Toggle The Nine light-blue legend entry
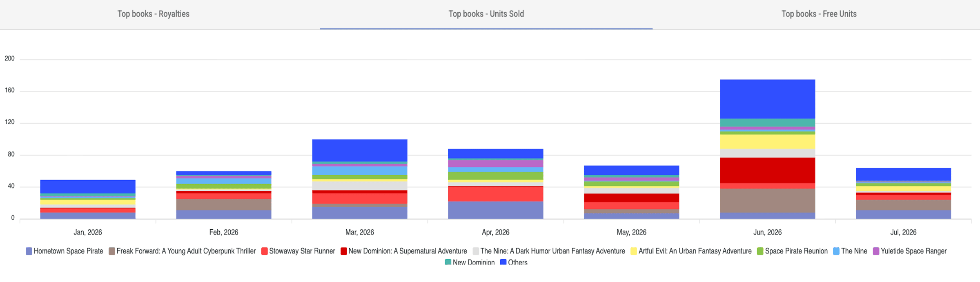The image size is (980, 282). point(850,251)
